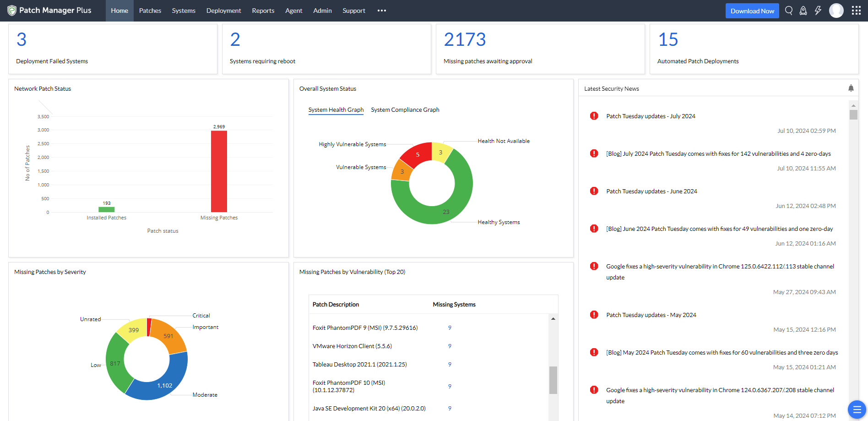Switch to the System Compliance Graph tab
Screen dimensions: 868x421
point(405,109)
